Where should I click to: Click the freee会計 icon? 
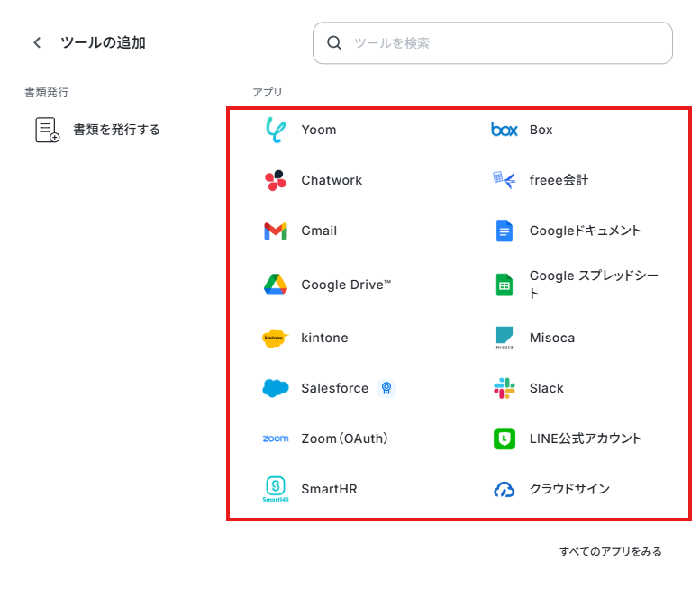504,180
